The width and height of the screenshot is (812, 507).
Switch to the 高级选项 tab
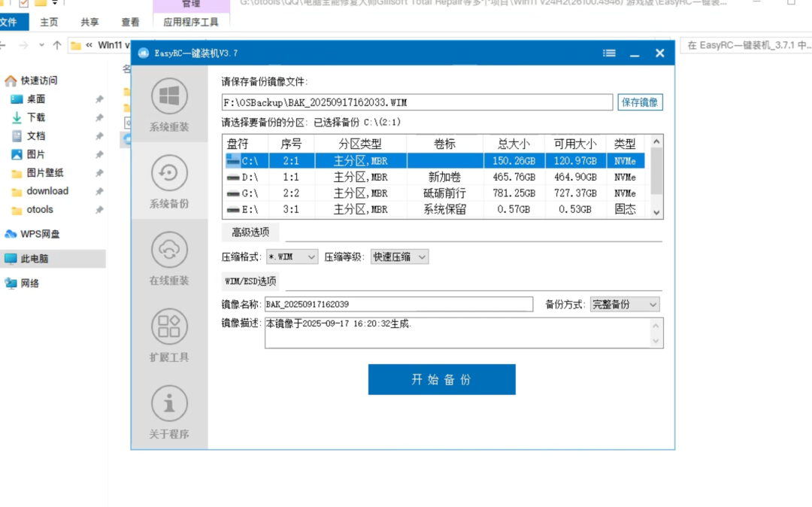[250, 232]
